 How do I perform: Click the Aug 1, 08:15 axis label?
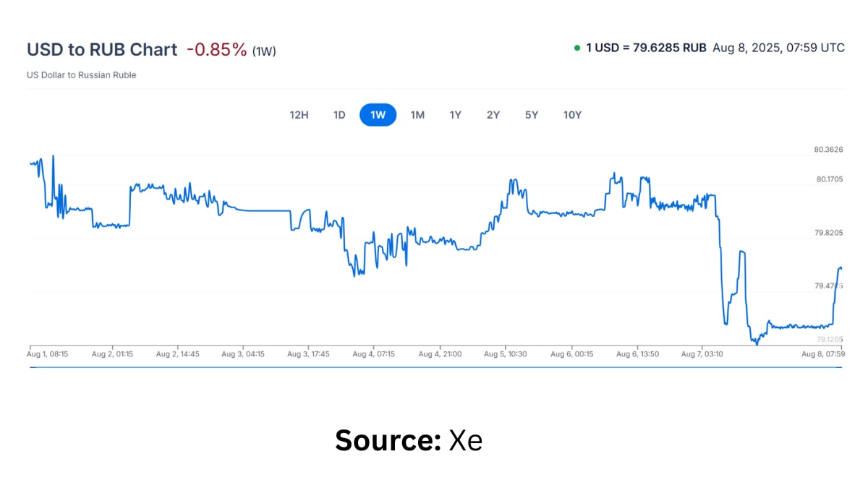pyautogui.click(x=48, y=354)
